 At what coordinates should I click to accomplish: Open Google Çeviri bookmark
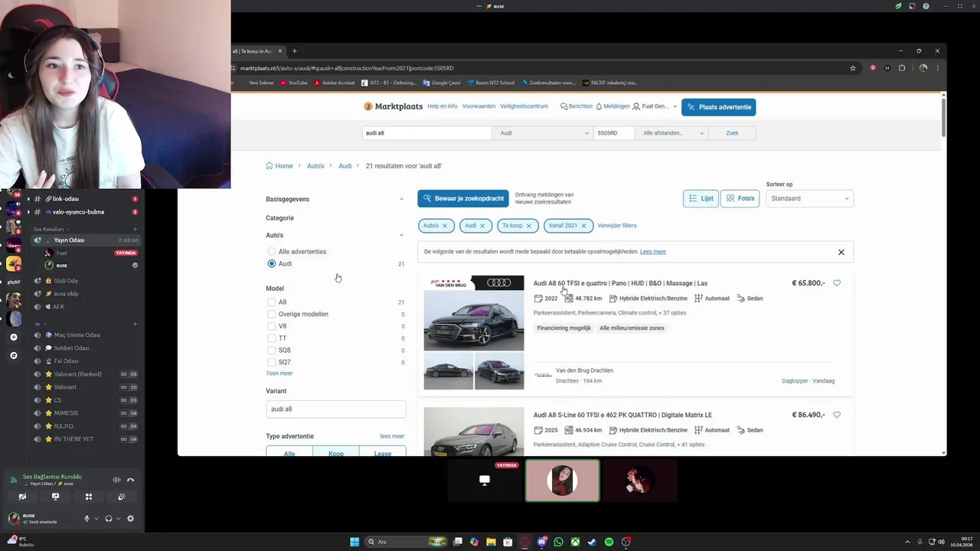(442, 83)
